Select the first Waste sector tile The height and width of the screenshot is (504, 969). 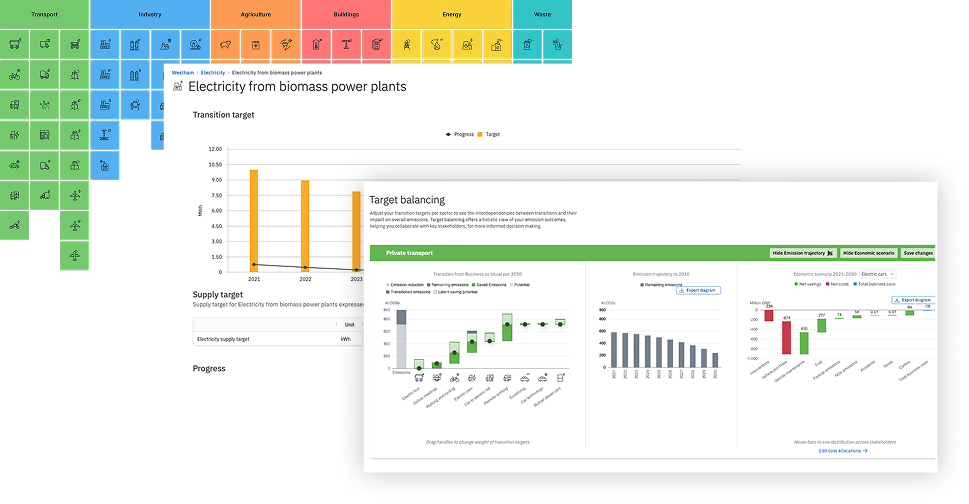pos(528,44)
